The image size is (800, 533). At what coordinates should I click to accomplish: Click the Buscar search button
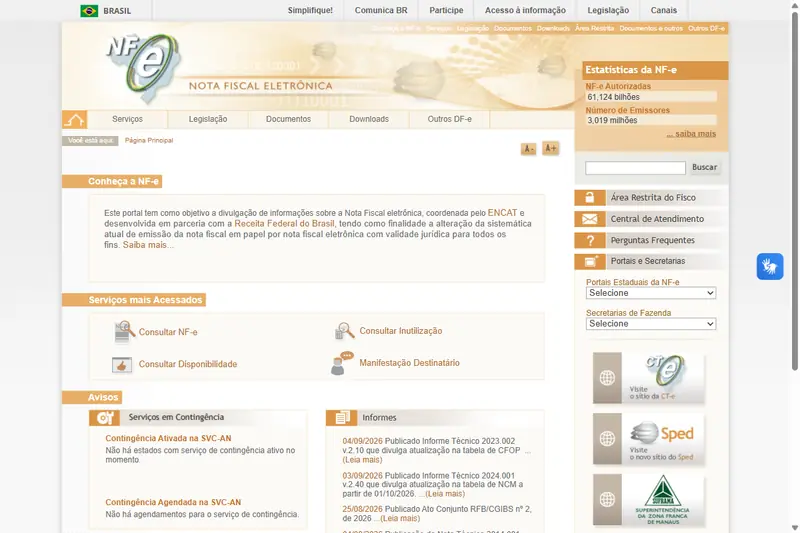705,167
